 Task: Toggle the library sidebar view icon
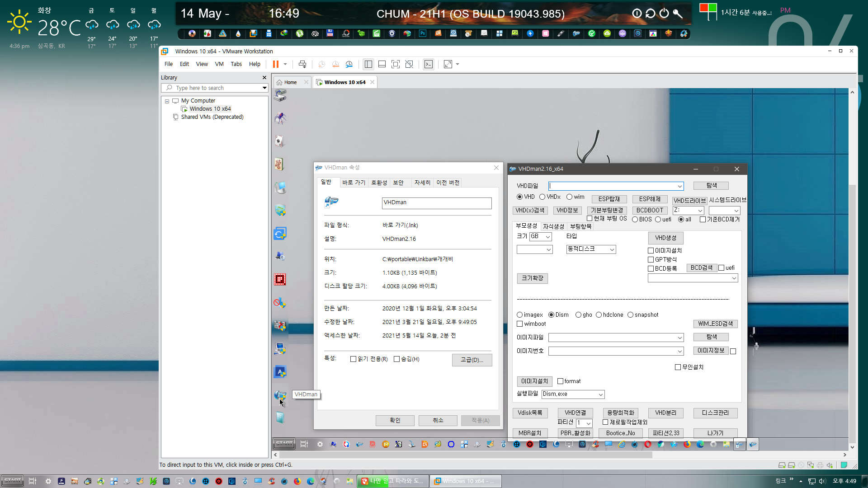368,64
